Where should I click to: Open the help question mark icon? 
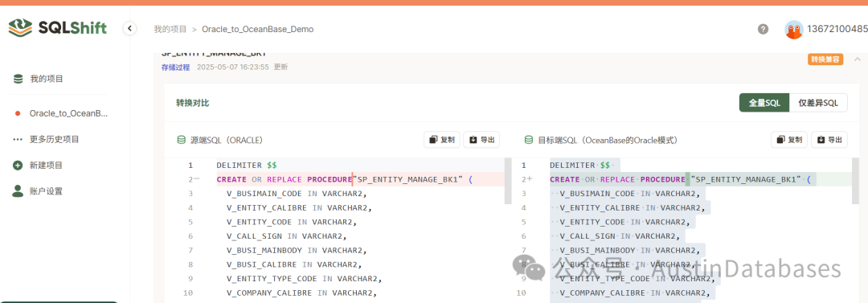[x=763, y=30]
